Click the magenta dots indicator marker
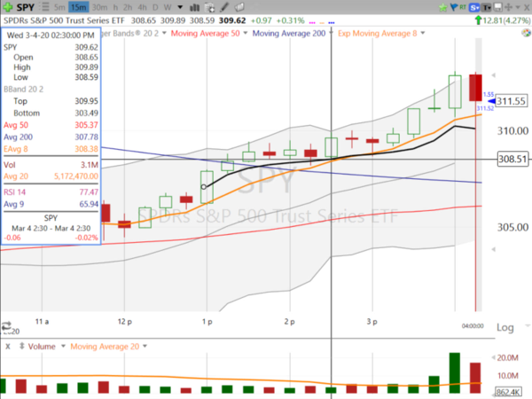Image resolution: width=532 pixels, height=399 pixels. tap(312, 23)
